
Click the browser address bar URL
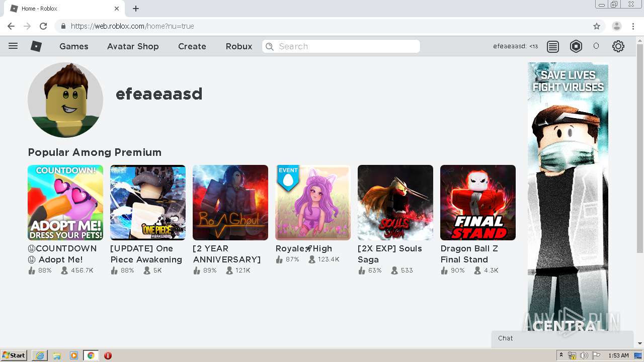tap(132, 26)
